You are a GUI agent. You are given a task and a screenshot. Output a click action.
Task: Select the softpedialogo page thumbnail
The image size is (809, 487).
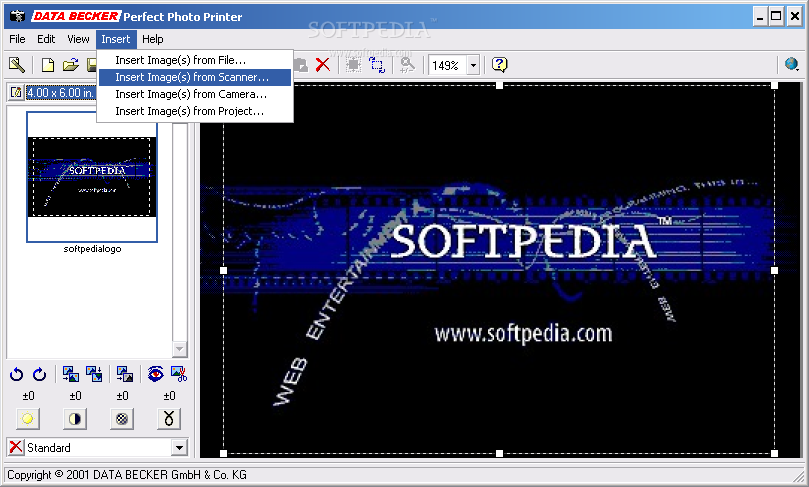point(92,177)
